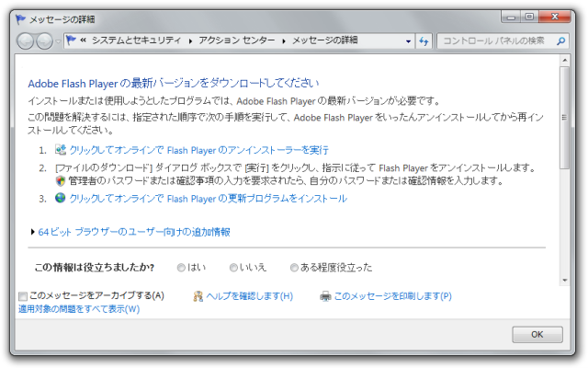Open the recent pages dropdown arrow
The width and height of the screenshot is (588, 368).
click(x=58, y=40)
